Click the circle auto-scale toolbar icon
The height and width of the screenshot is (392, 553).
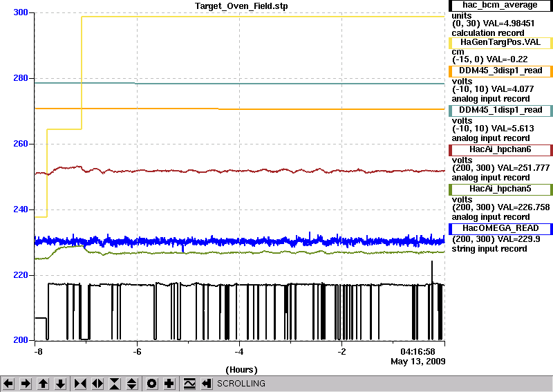[151, 383]
